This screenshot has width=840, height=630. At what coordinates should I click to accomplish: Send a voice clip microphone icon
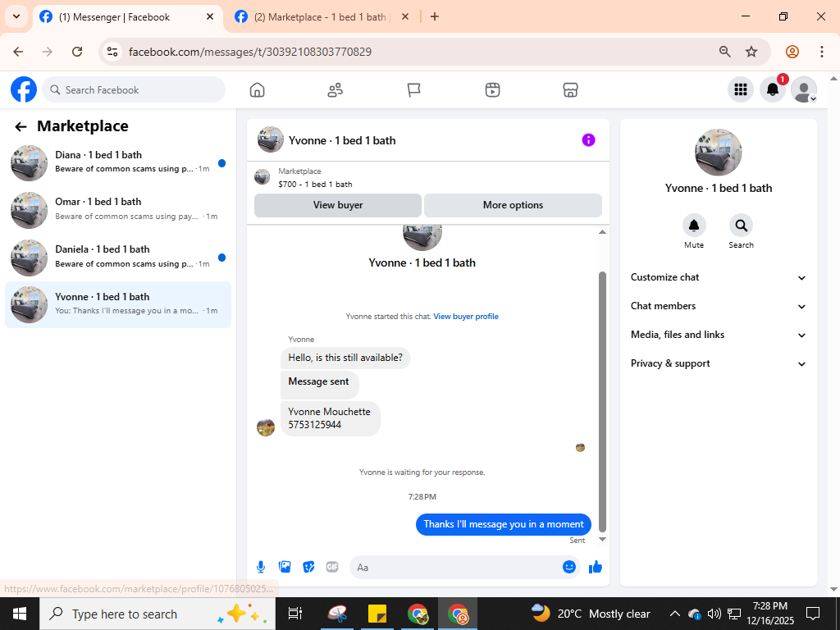coord(261,567)
